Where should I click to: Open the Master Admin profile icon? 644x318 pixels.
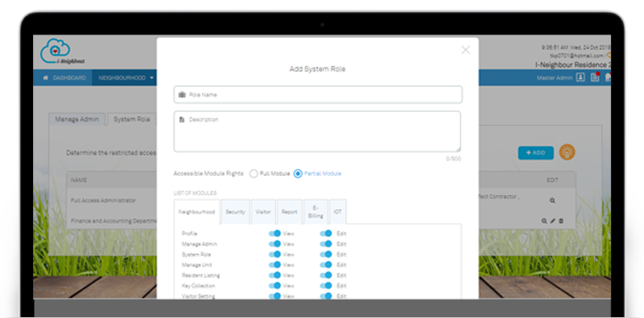[x=580, y=77]
